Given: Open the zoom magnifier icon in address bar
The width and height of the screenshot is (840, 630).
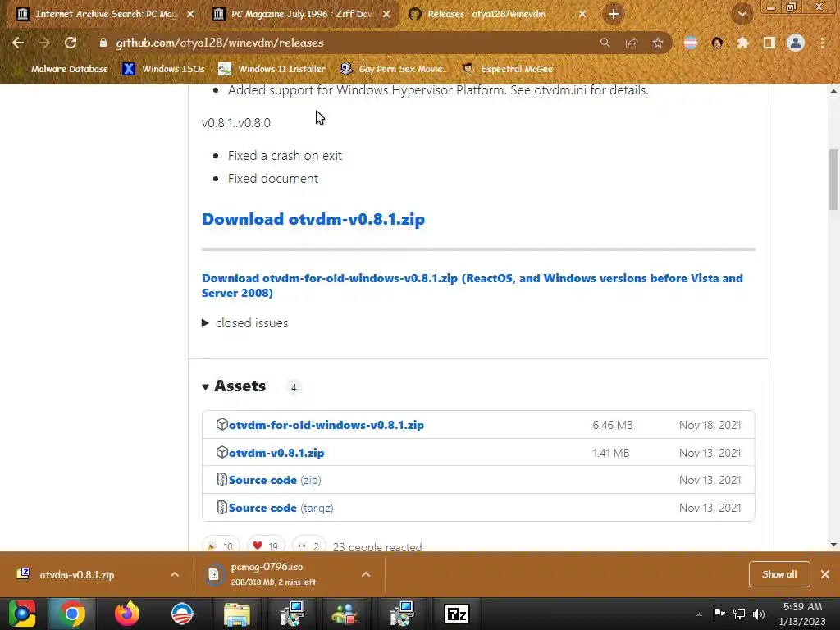Looking at the screenshot, I should click(x=605, y=43).
